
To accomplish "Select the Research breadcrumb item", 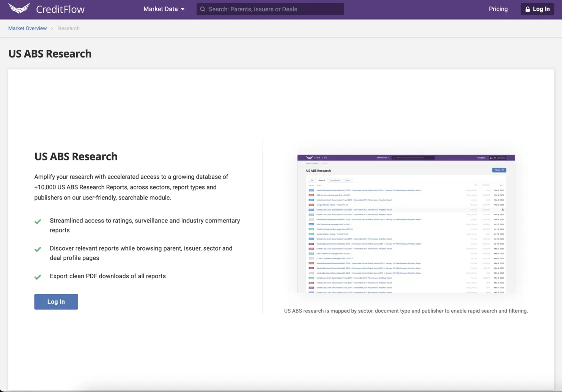I will (69, 28).
